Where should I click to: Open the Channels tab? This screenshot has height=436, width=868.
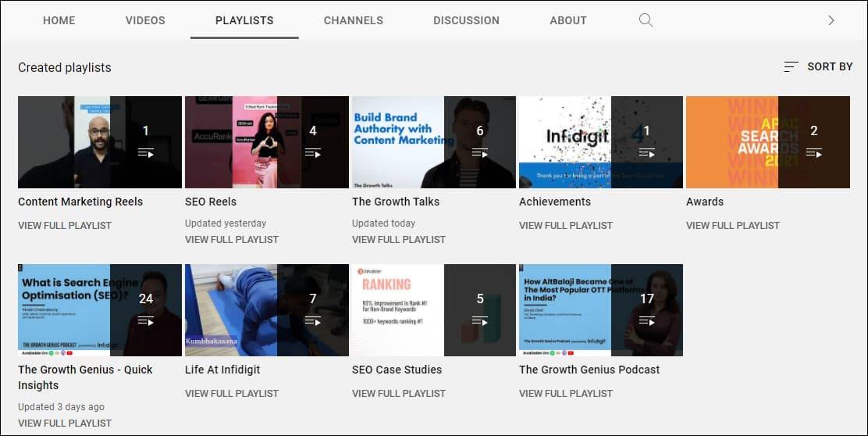[353, 20]
